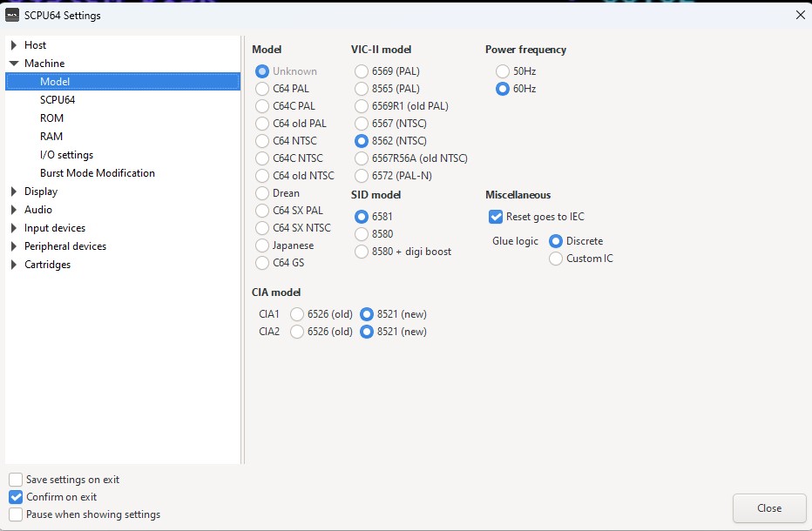Click the SCPU64 Settings title bar icon
The height and width of the screenshot is (531, 812).
(12, 16)
